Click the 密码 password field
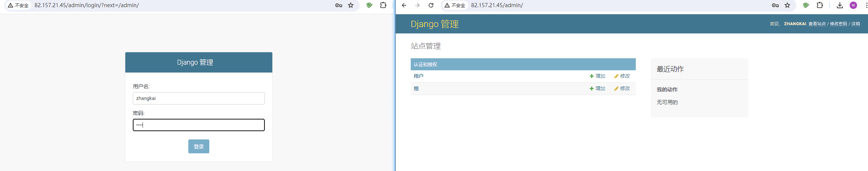Screen dimensions: 868x171 199,125
